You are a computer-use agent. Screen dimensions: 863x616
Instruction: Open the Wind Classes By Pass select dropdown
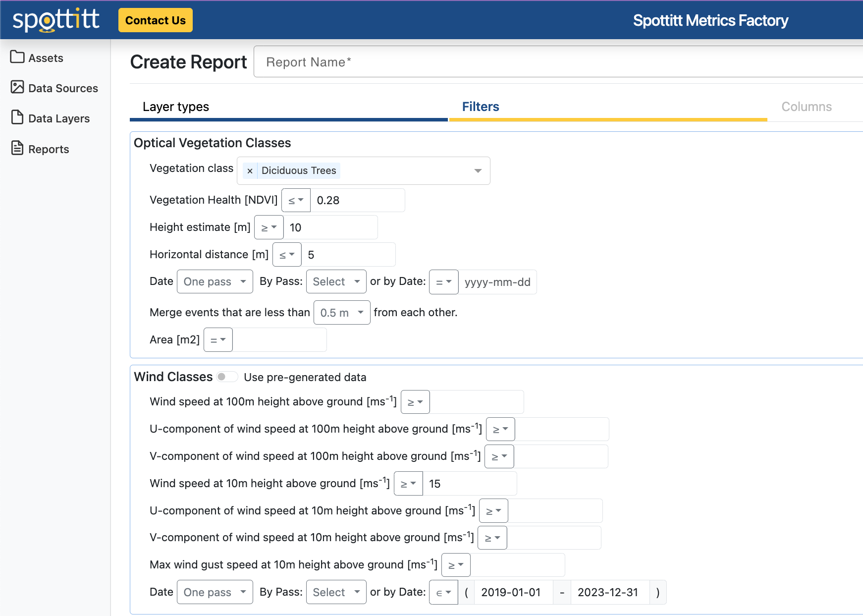click(x=336, y=592)
